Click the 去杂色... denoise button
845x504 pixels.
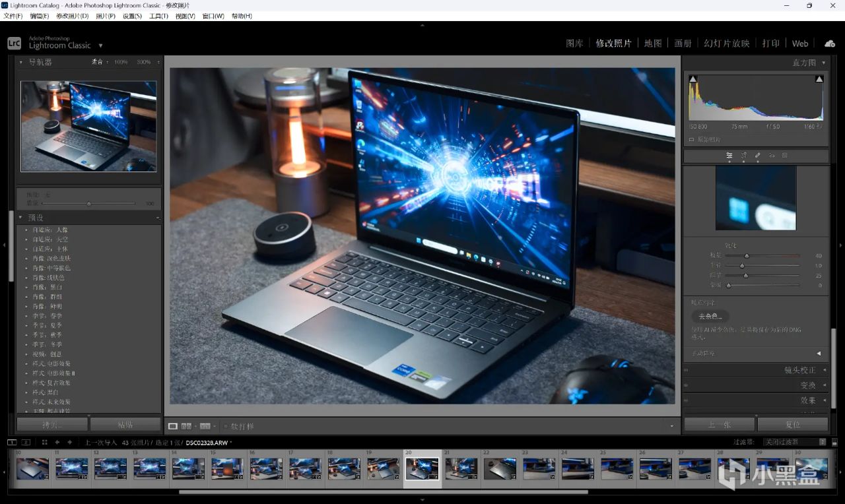710,317
